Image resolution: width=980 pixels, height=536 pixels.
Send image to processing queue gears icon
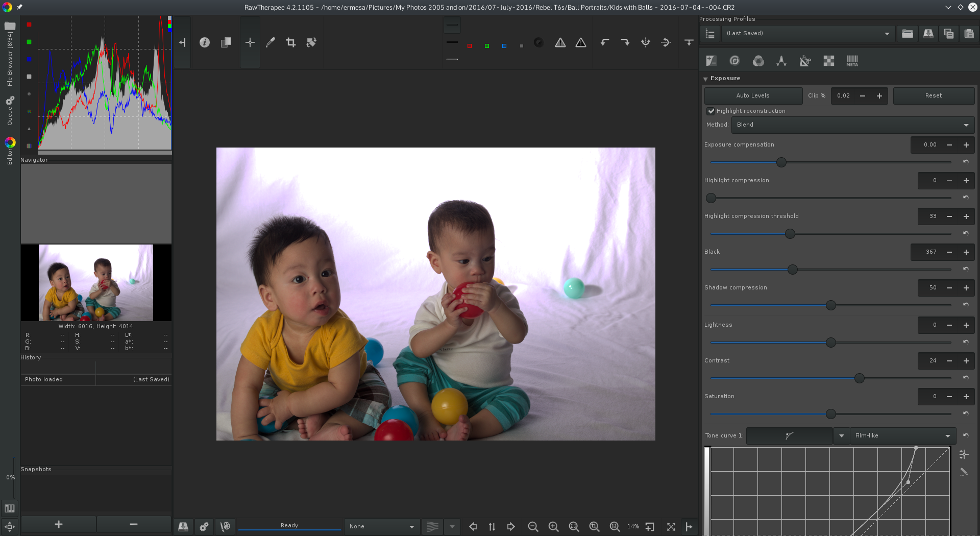[204, 526]
